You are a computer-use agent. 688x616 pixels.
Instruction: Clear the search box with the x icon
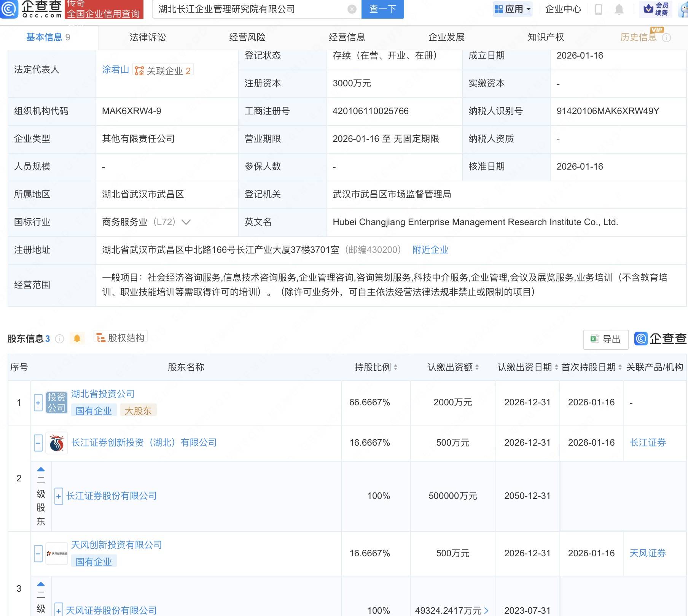[351, 9]
